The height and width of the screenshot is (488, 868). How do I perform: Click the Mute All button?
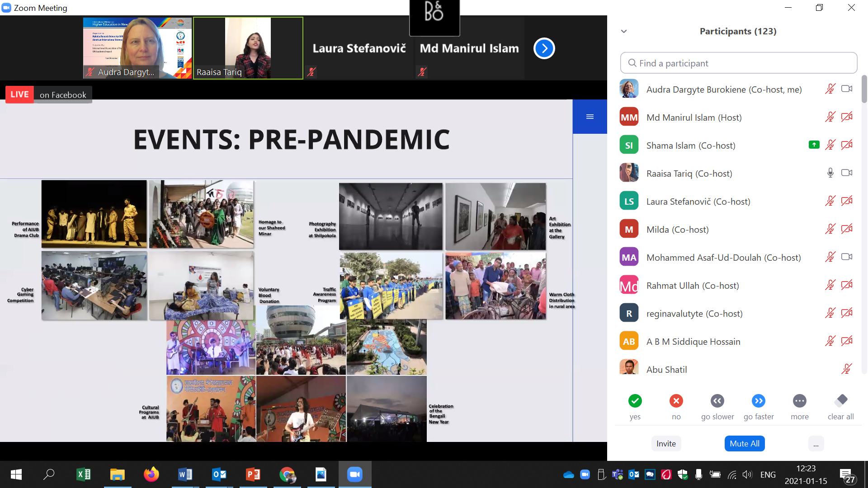pyautogui.click(x=744, y=444)
